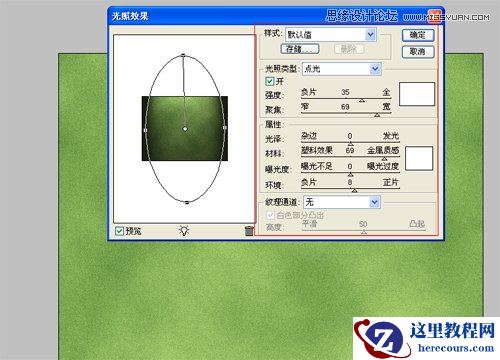Click the 强度 intensity slider handle
The image size is (500, 360).
click(x=362, y=100)
